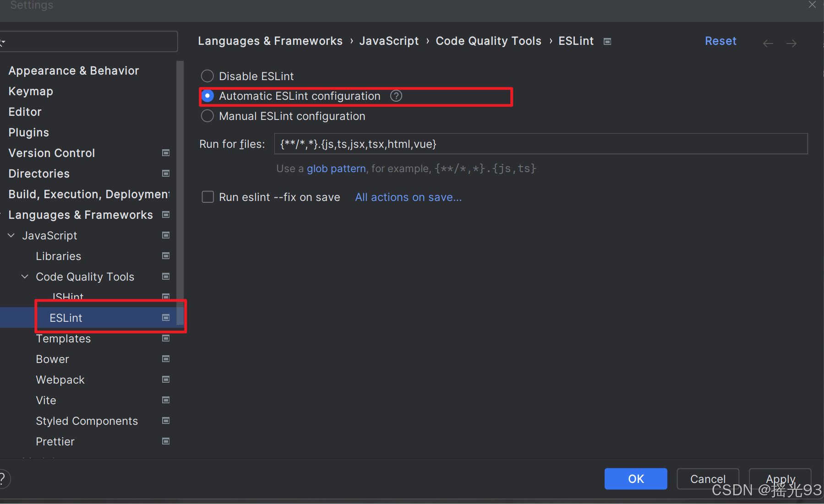The image size is (824, 504).
Task: Open Version Control settings
Action: click(x=52, y=153)
